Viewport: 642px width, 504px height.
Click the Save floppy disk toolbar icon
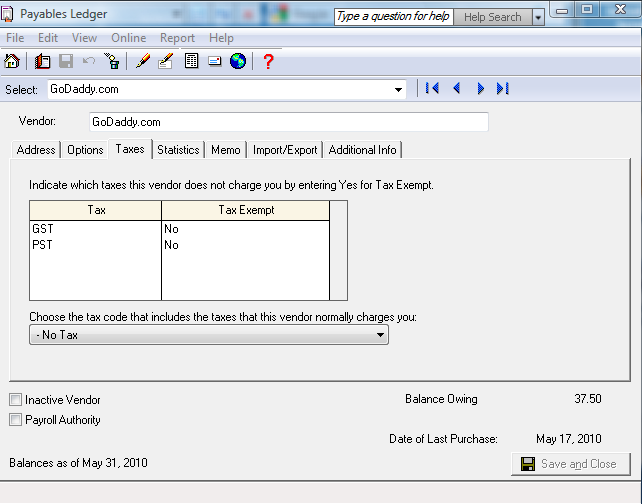[66, 61]
